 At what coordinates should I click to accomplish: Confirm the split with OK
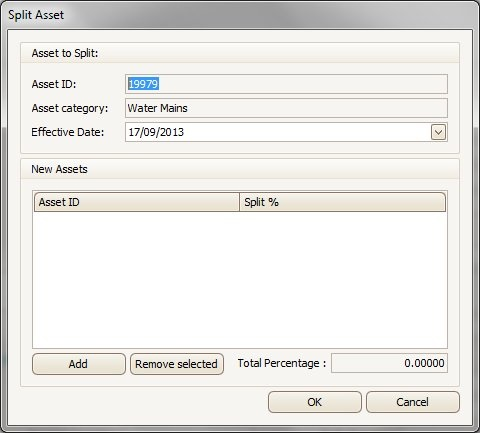315,402
